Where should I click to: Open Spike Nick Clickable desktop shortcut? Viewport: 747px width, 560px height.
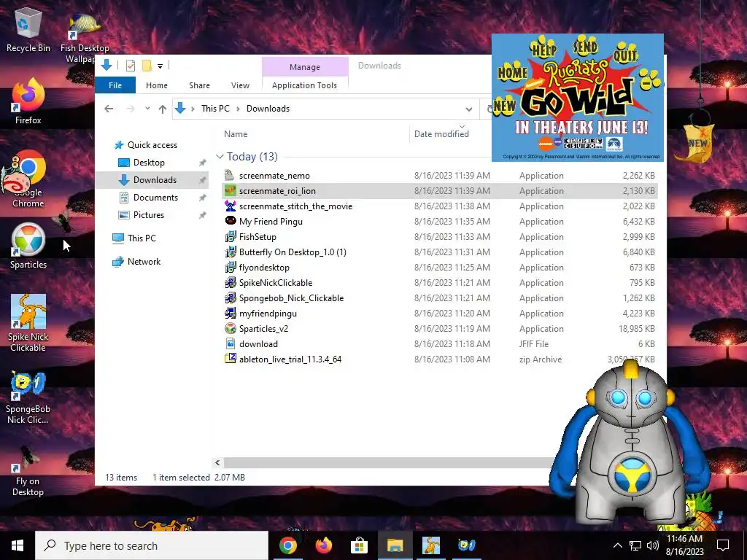(x=28, y=323)
